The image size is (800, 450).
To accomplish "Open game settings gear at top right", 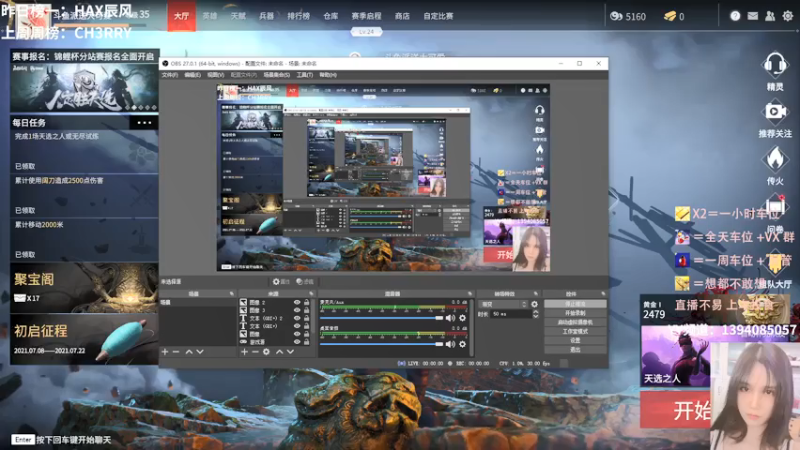I will coord(788,16).
